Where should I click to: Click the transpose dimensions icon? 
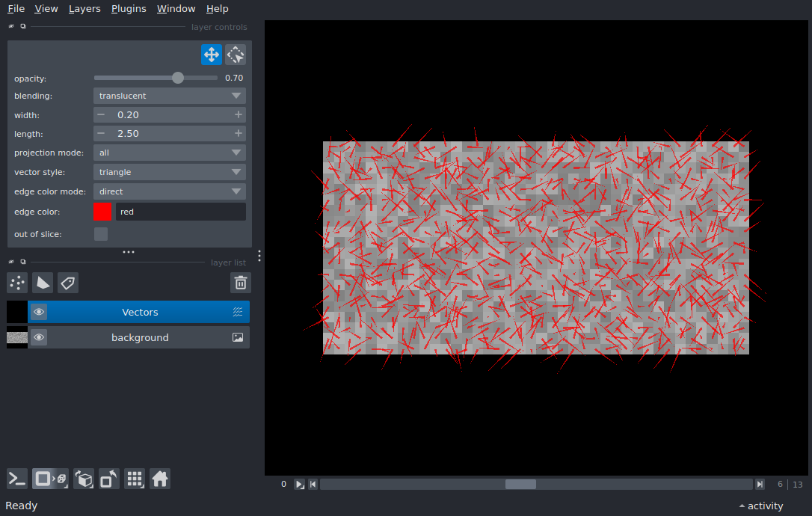pyautogui.click(x=109, y=479)
